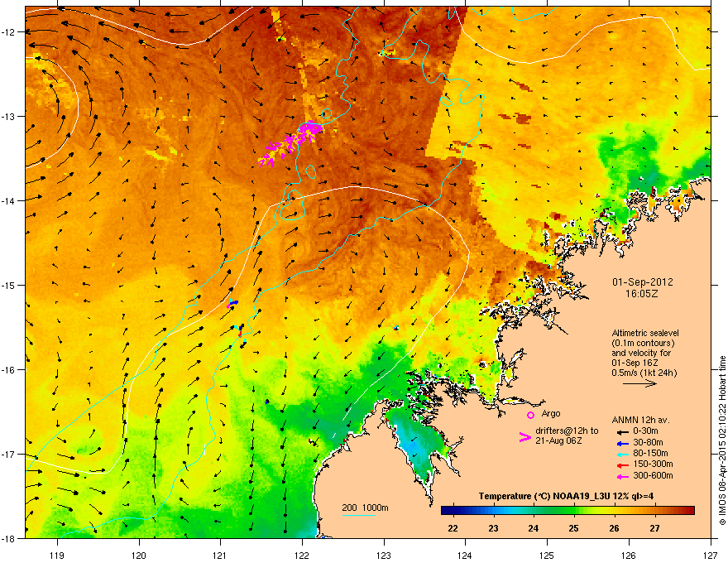Screen dimensions: 728x563
Task: Click longitude axis label 123
Action: click(x=384, y=556)
